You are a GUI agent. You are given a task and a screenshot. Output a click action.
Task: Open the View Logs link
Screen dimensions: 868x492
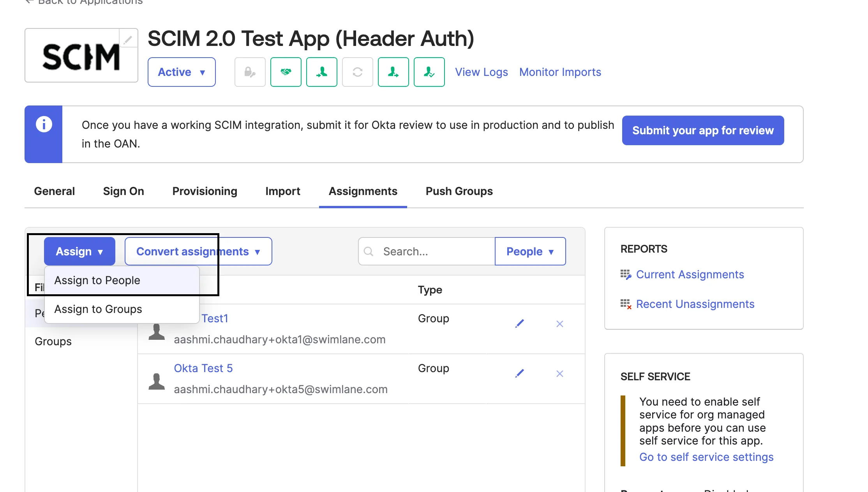click(x=482, y=72)
